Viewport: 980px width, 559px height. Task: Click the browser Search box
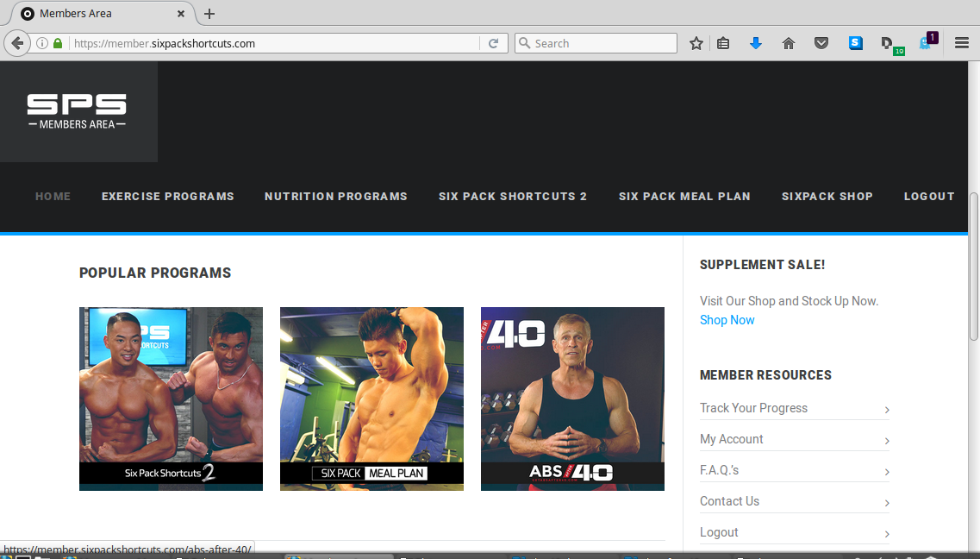click(x=596, y=43)
